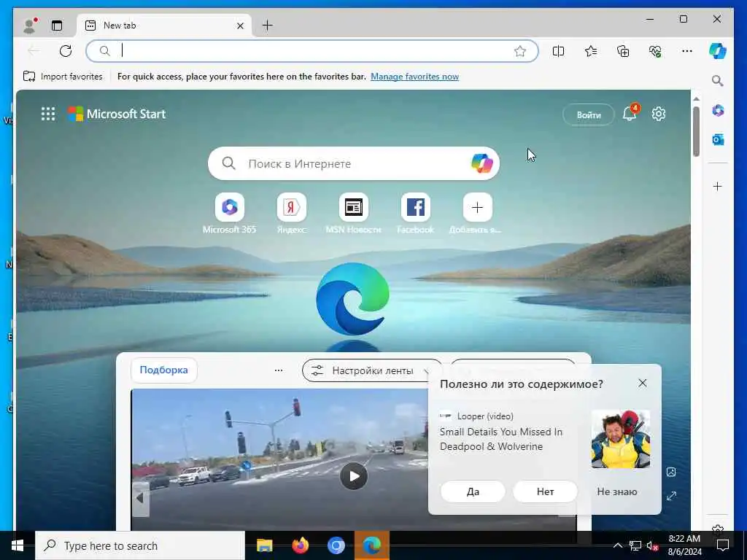Open Windows Start menu
The width and height of the screenshot is (747, 560).
18,545
